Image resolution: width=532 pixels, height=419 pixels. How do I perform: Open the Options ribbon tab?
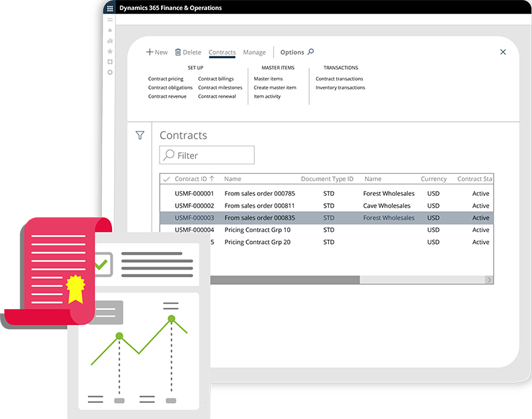pyautogui.click(x=292, y=52)
